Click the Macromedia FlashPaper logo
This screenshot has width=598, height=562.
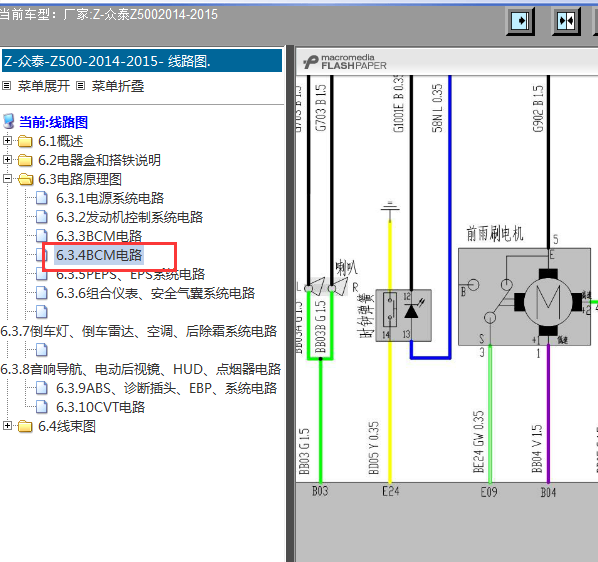click(345, 62)
